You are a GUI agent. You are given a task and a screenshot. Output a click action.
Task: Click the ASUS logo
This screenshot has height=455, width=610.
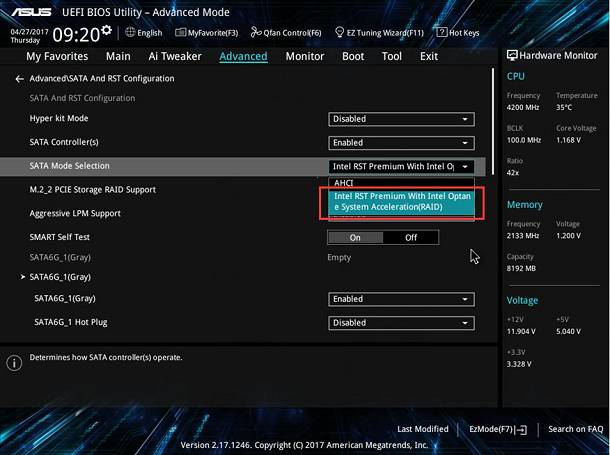(x=31, y=12)
